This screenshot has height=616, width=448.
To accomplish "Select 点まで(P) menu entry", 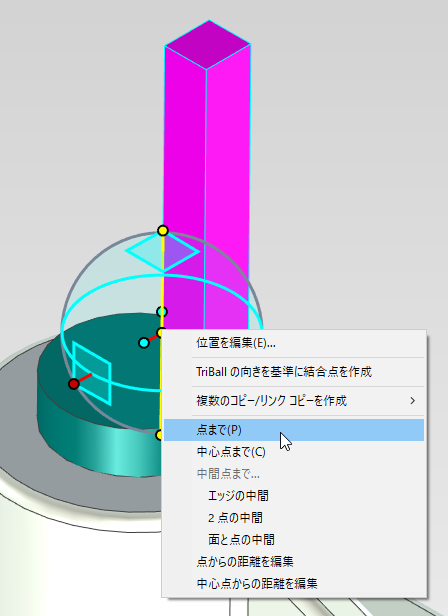I will click(294, 430).
